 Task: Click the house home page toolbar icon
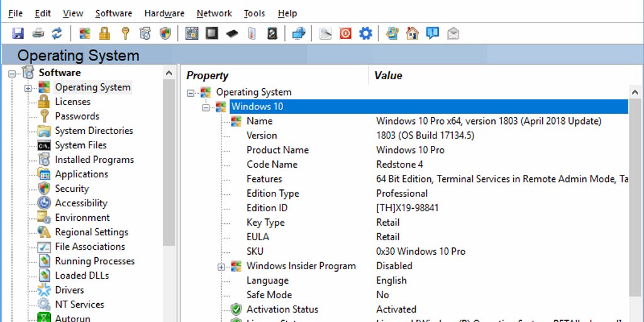413,33
